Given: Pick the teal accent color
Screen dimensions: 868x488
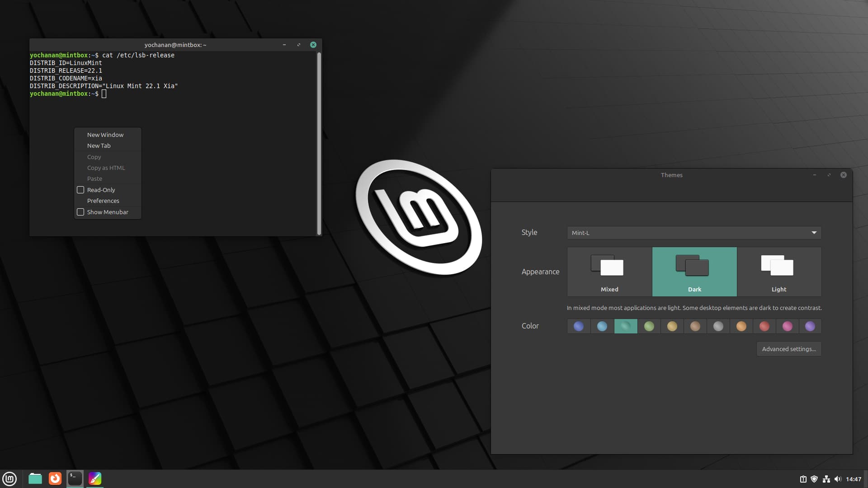Looking at the screenshot, I should [626, 326].
